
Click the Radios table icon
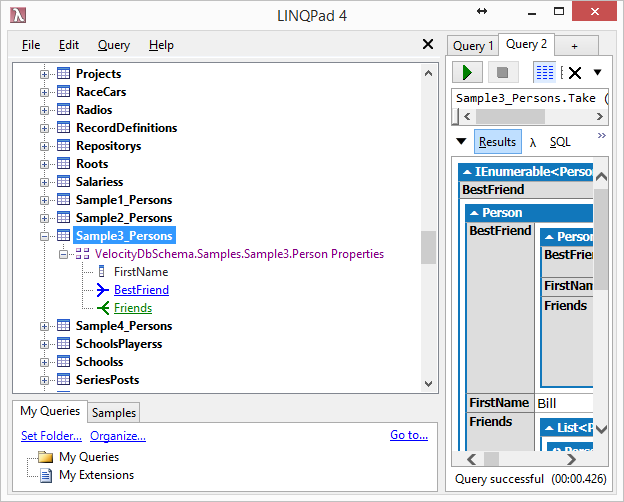63,109
